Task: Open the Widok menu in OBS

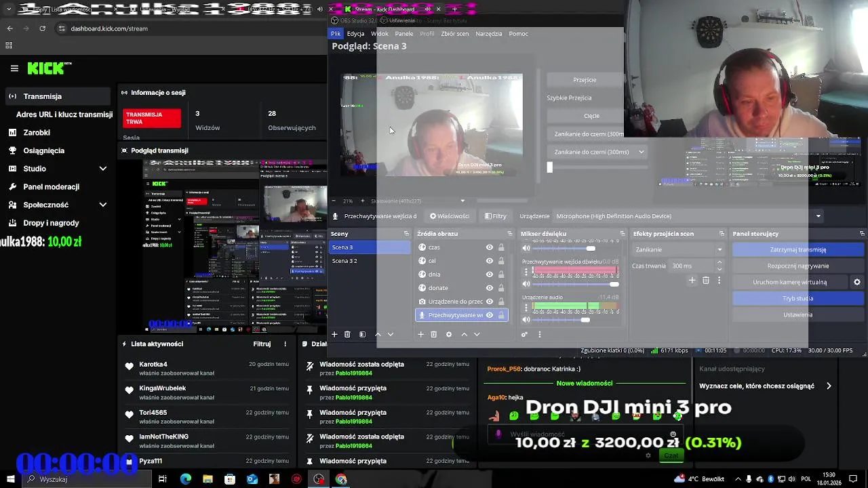Action: (380, 33)
